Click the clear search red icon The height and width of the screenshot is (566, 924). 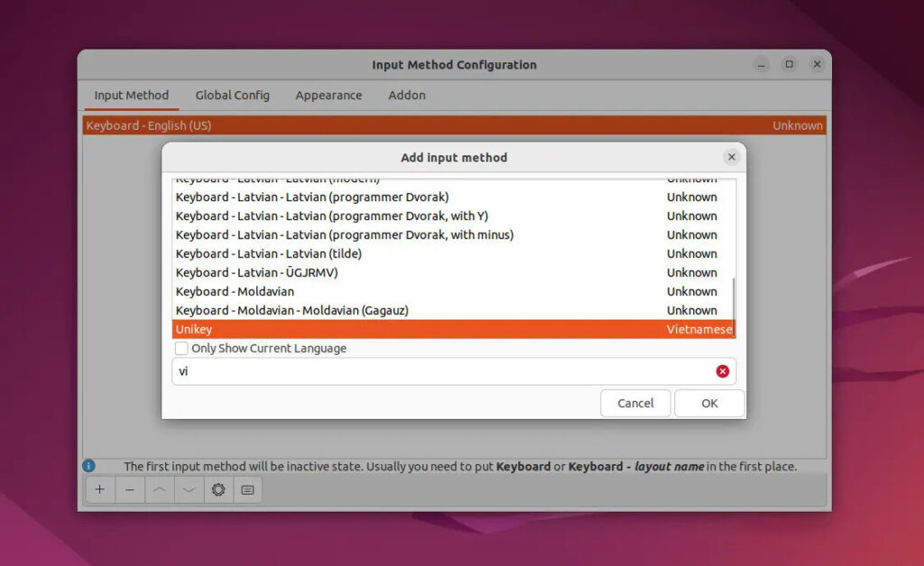pyautogui.click(x=720, y=370)
